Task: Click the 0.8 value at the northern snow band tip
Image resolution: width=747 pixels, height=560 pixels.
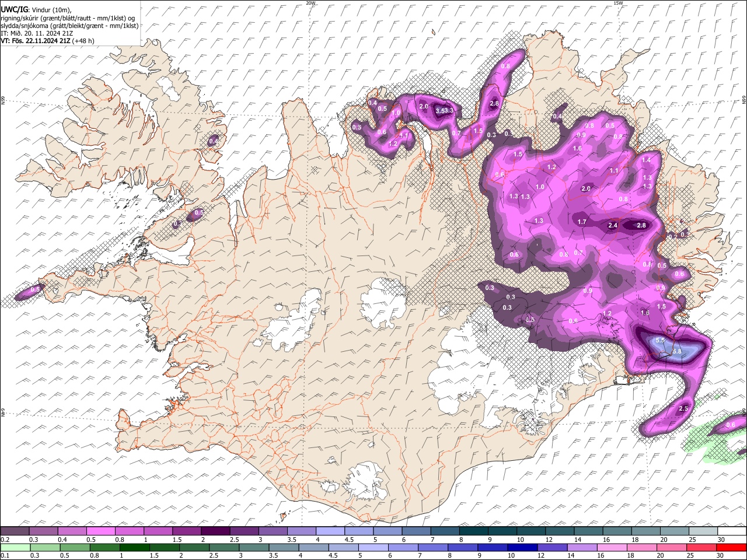Action: coord(505,66)
